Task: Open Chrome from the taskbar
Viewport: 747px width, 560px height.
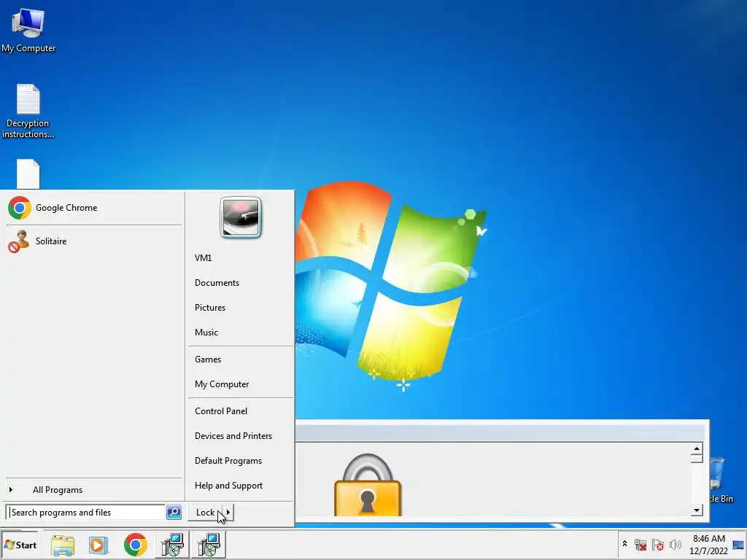Action: point(135,545)
